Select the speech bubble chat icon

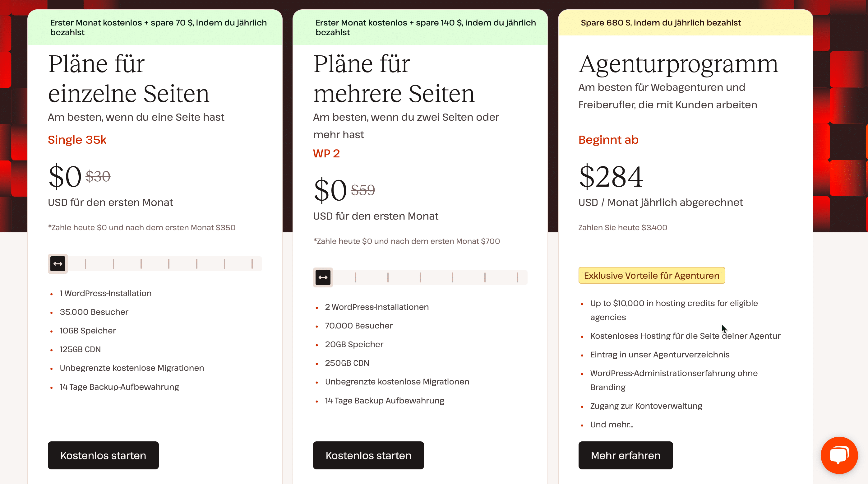coord(839,455)
